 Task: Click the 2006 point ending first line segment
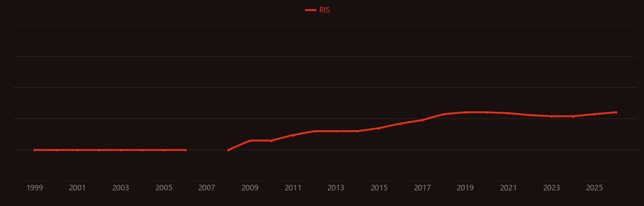[x=185, y=150]
